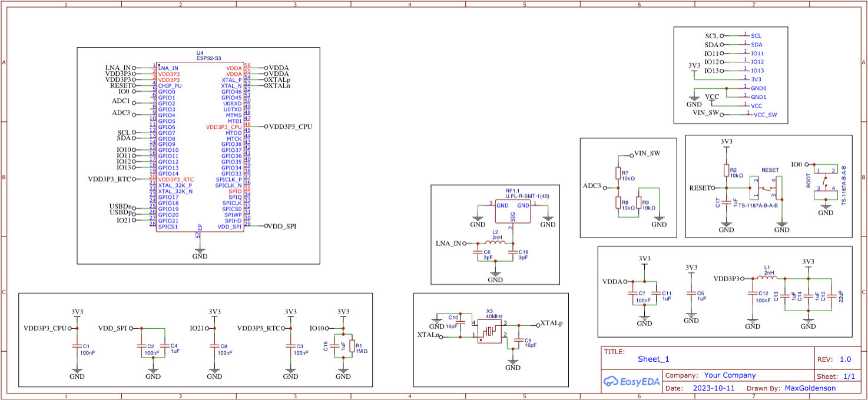This screenshot has width=868, height=400.
Task: Click capacitor C18 3pF in antenna matching
Action: [512, 252]
